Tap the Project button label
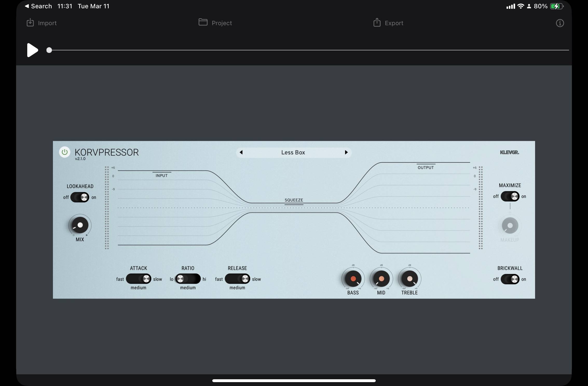Screen dimensions: 588x386 [x=222, y=23]
